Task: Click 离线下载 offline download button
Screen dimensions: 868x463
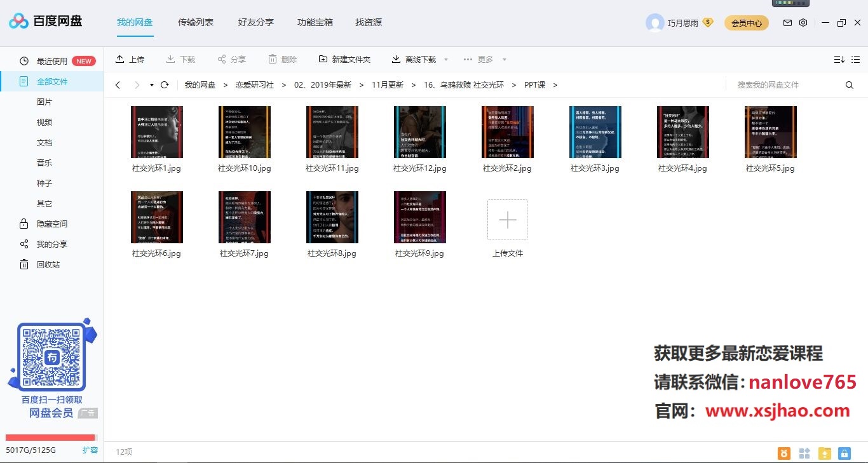Action: 414,59
